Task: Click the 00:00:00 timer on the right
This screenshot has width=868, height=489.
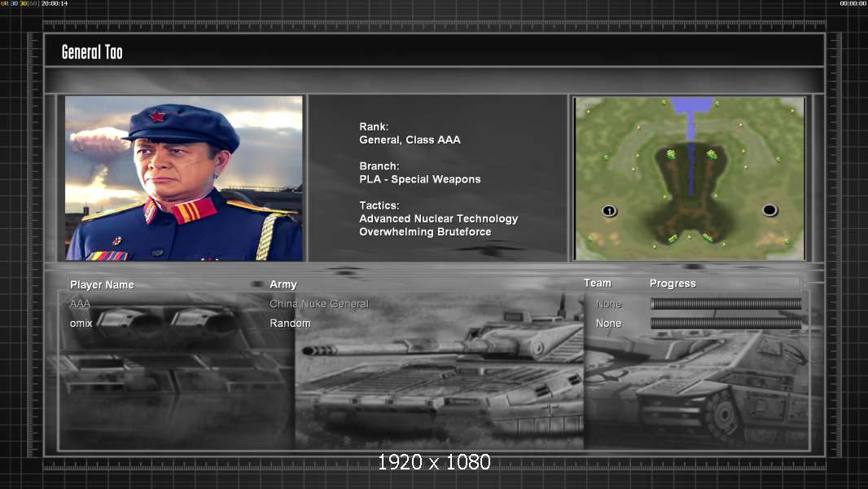Action: tap(853, 3)
